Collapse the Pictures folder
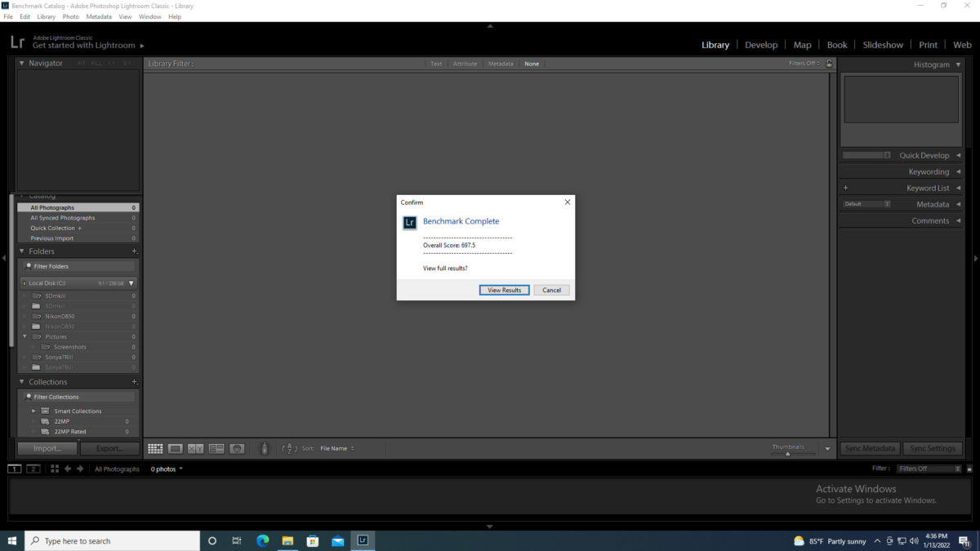The height and width of the screenshot is (551, 980). click(25, 336)
